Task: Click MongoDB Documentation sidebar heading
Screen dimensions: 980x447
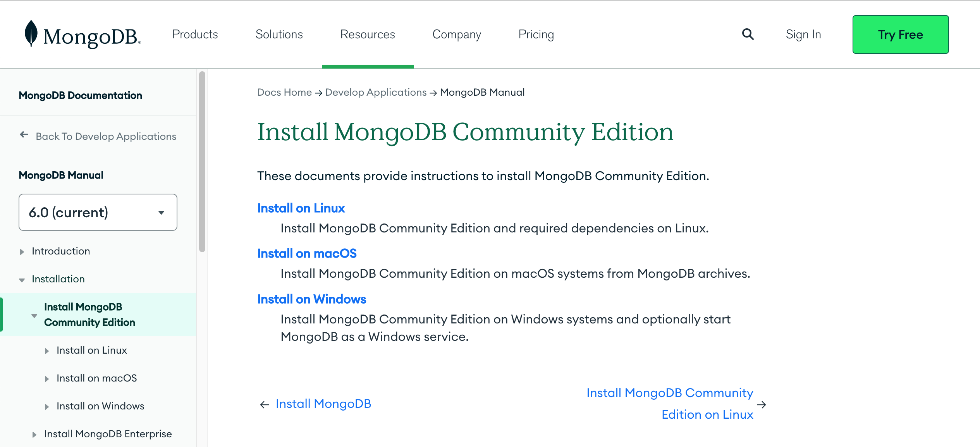Action: [81, 96]
